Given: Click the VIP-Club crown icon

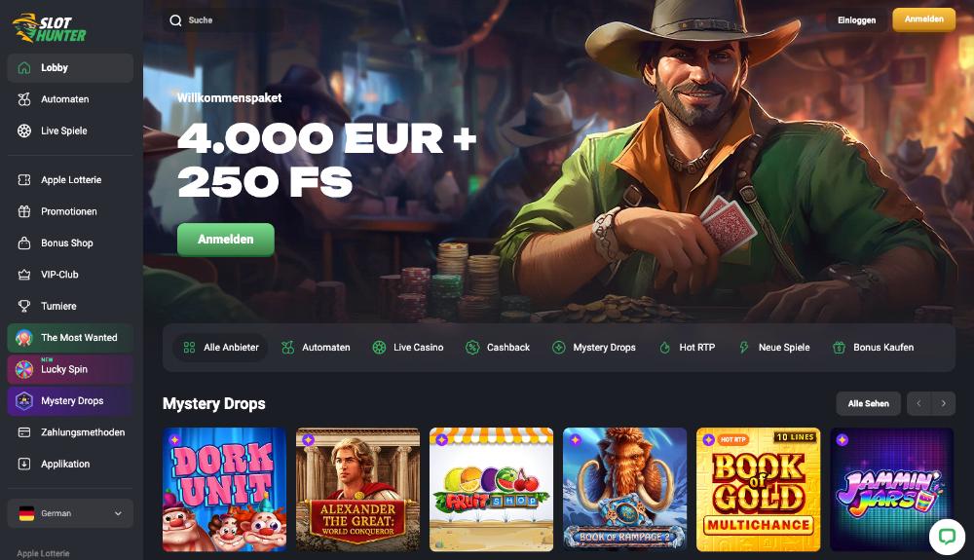Looking at the screenshot, I should [24, 275].
